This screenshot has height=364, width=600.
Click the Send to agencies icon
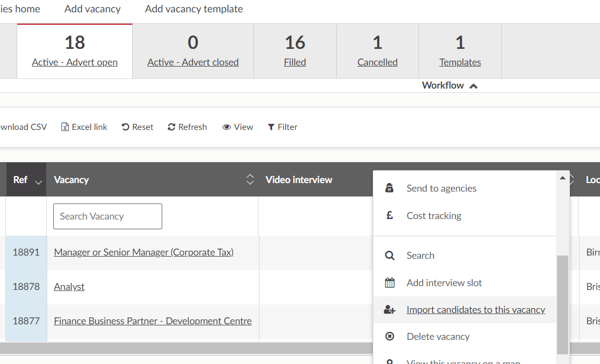pos(390,188)
